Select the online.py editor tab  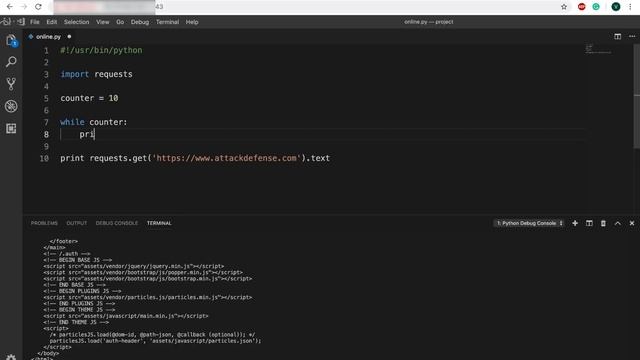(x=48, y=37)
